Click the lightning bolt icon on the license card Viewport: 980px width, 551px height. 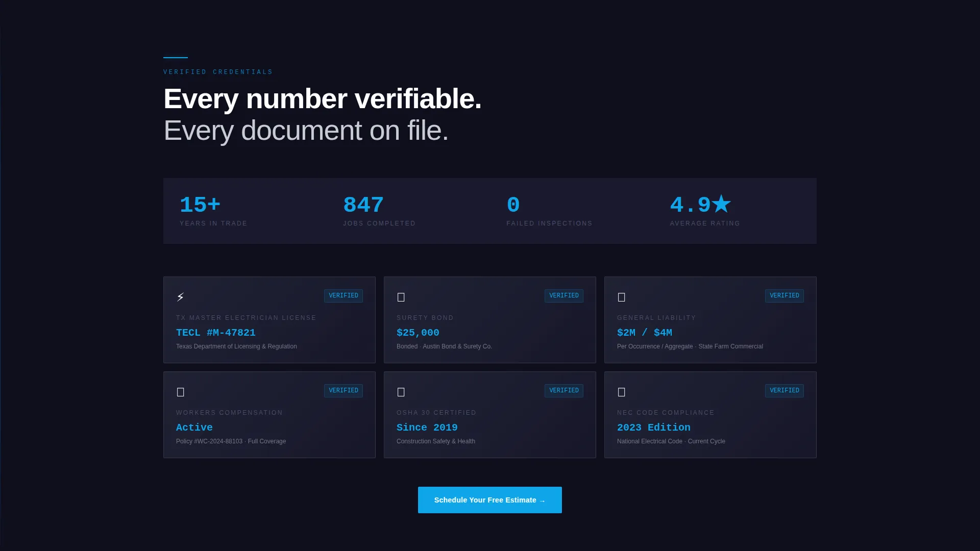(180, 297)
